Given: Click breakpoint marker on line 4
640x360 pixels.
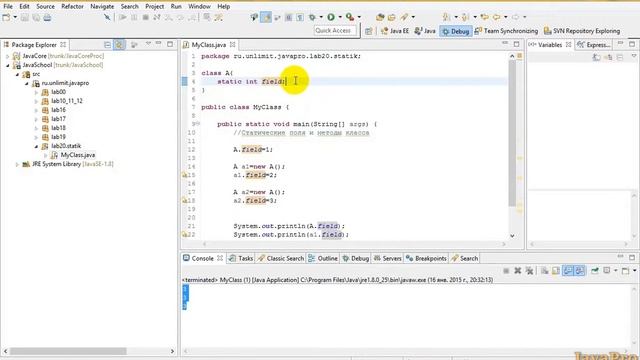Looking at the screenshot, I should pyautogui.click(x=184, y=81).
